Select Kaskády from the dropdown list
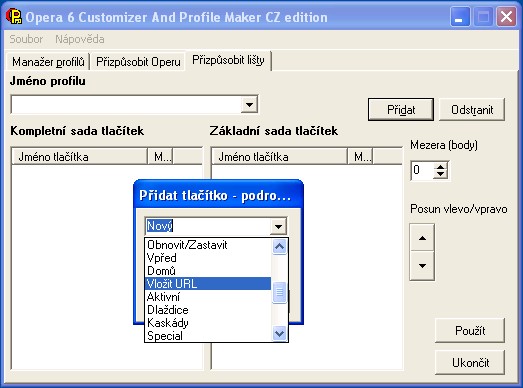Image resolution: width=523 pixels, height=388 pixels. 208,323
